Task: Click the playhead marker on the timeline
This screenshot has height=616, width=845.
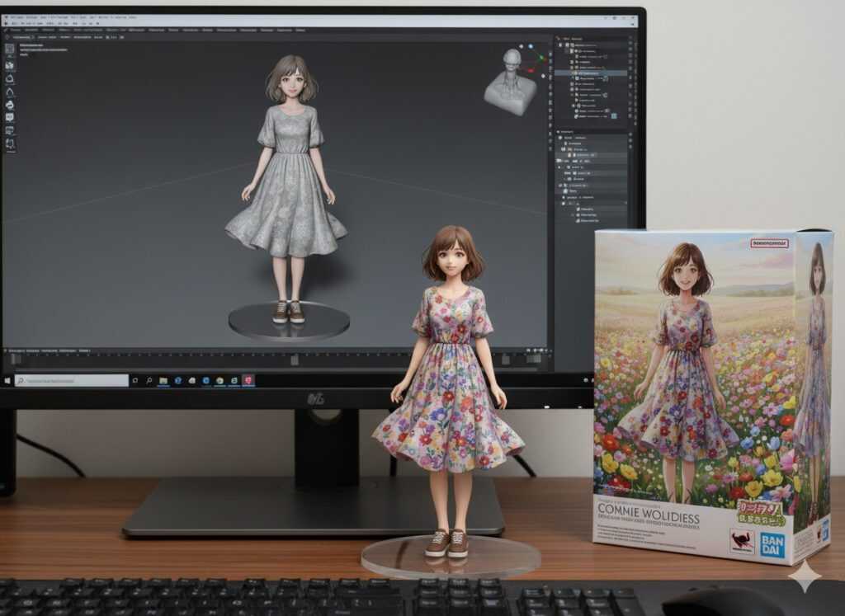Action: coord(295,360)
